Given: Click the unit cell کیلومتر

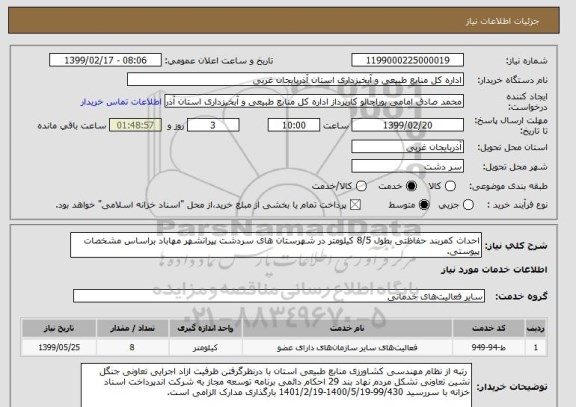Looking at the screenshot, I should (x=206, y=347).
